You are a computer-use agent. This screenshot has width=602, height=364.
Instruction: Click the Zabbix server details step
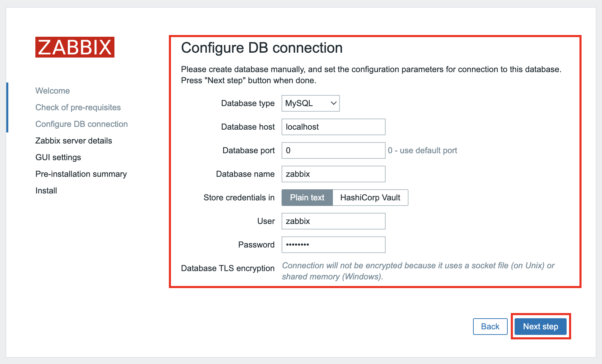pos(74,141)
